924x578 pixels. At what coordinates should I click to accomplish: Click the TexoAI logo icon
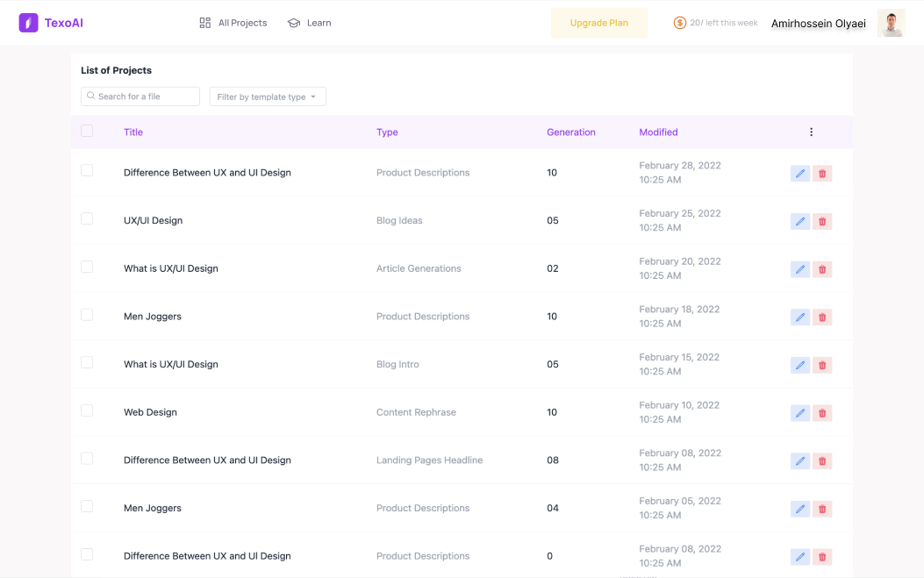28,23
